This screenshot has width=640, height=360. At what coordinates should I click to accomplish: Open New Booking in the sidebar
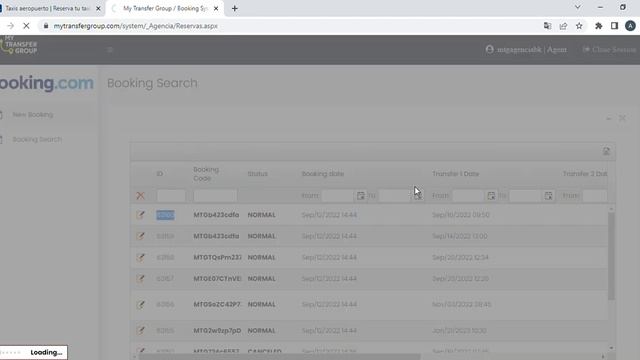[33, 115]
